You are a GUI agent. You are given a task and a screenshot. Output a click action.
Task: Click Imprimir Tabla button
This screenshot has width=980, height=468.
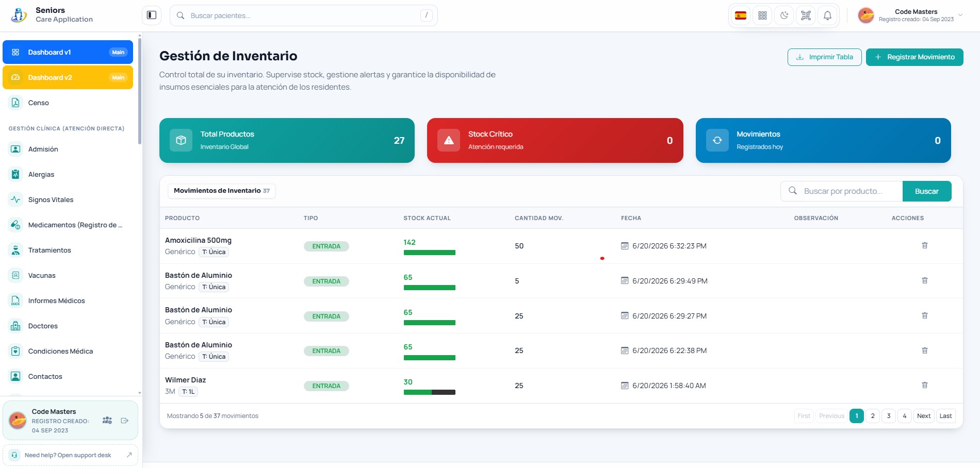click(x=824, y=57)
